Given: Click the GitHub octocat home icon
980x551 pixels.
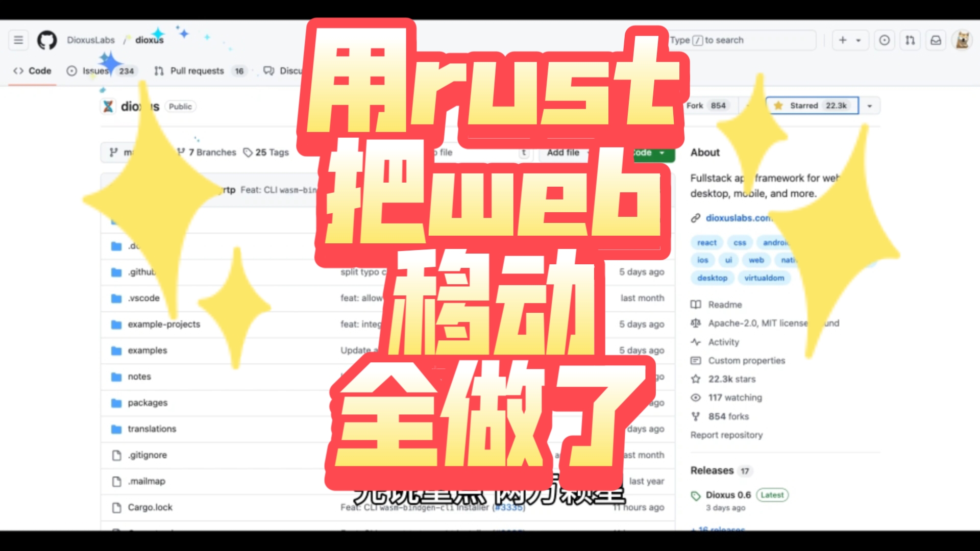Looking at the screenshot, I should click(x=46, y=40).
